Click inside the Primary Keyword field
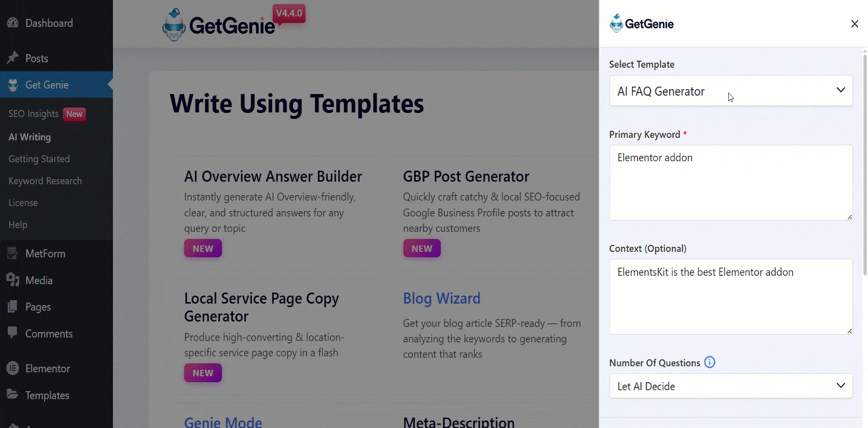Viewport: 868px width, 428px height. click(731, 182)
